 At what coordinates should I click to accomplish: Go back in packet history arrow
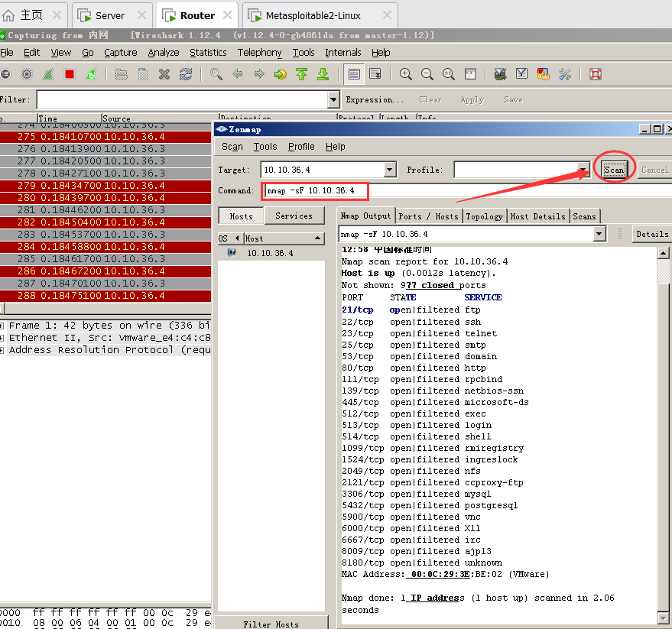click(238, 74)
